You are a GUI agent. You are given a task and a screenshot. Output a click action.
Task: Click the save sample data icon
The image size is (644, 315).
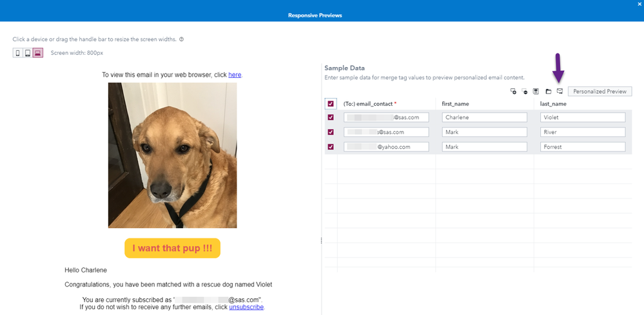536,91
